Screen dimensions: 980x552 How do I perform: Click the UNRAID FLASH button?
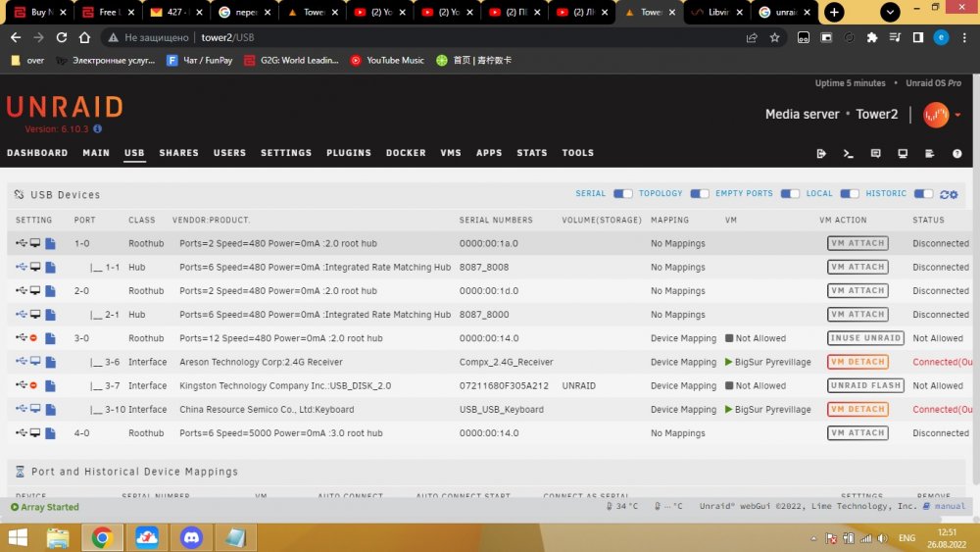(865, 385)
